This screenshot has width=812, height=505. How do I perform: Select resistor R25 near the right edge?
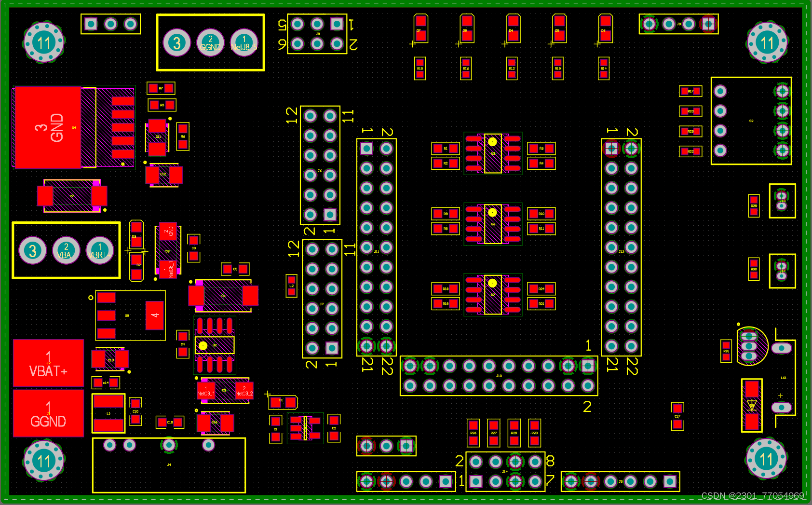(753, 206)
